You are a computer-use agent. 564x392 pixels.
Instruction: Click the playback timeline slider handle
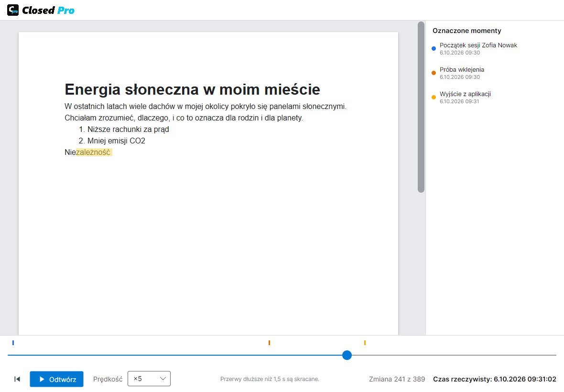pos(347,355)
